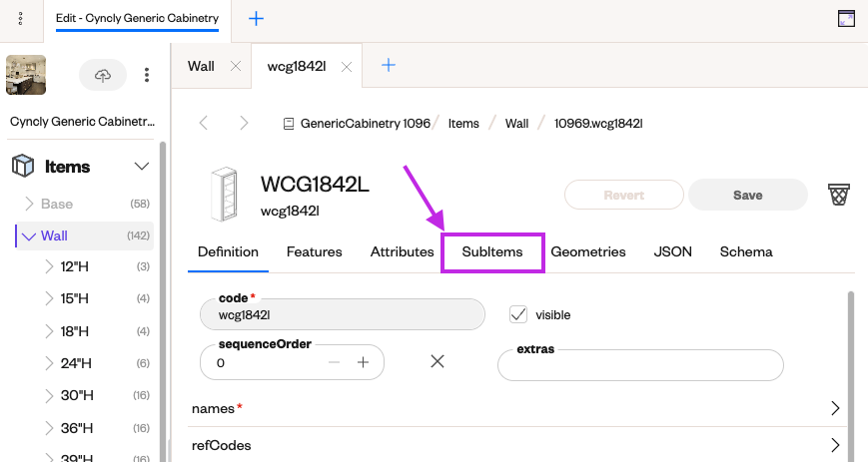Expand the Base category
Screen dimensions: 868x462
pos(29,204)
